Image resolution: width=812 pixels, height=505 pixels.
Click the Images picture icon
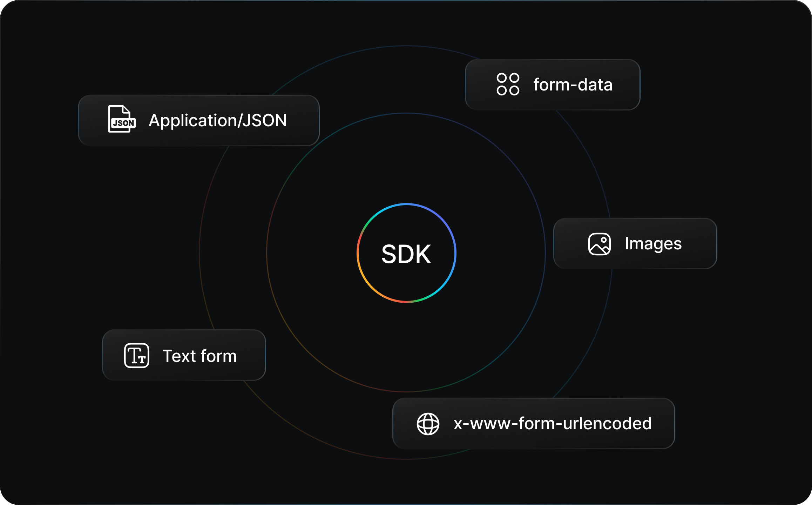(x=600, y=244)
